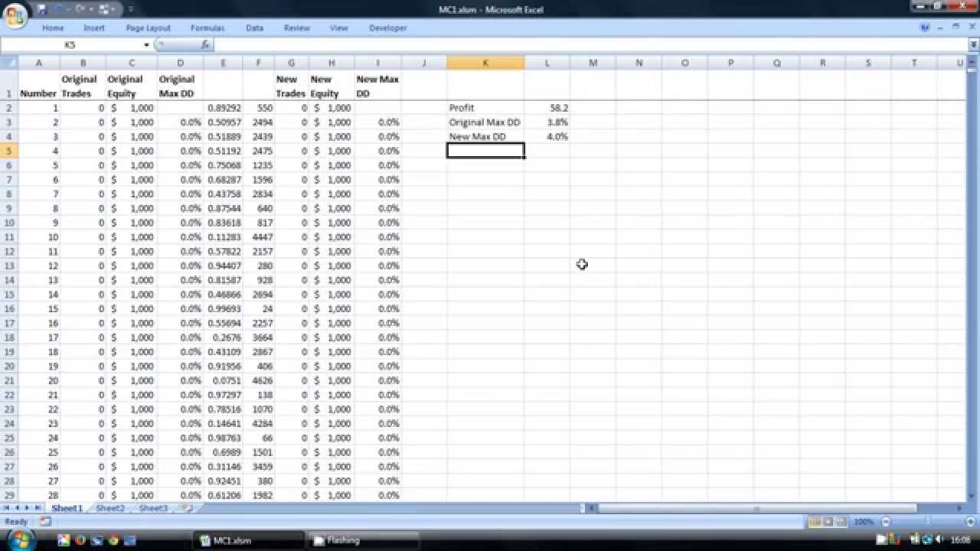This screenshot has height=551, width=980.
Task: Switch to Page Layout view in status bar
Action: coord(828,521)
